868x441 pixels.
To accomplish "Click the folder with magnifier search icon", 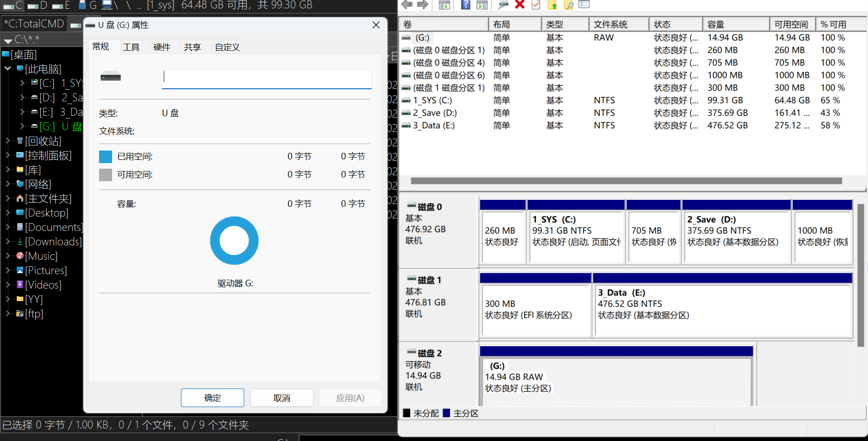I will tap(568, 5).
